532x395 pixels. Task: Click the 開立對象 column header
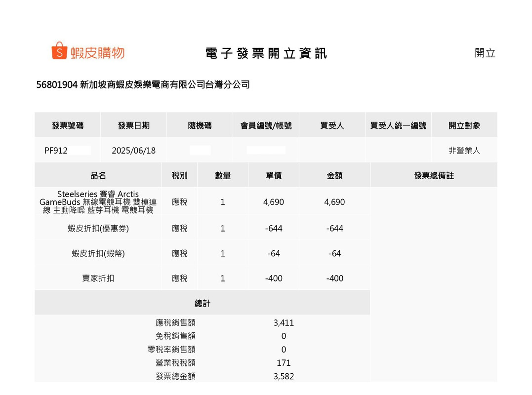[x=464, y=125]
